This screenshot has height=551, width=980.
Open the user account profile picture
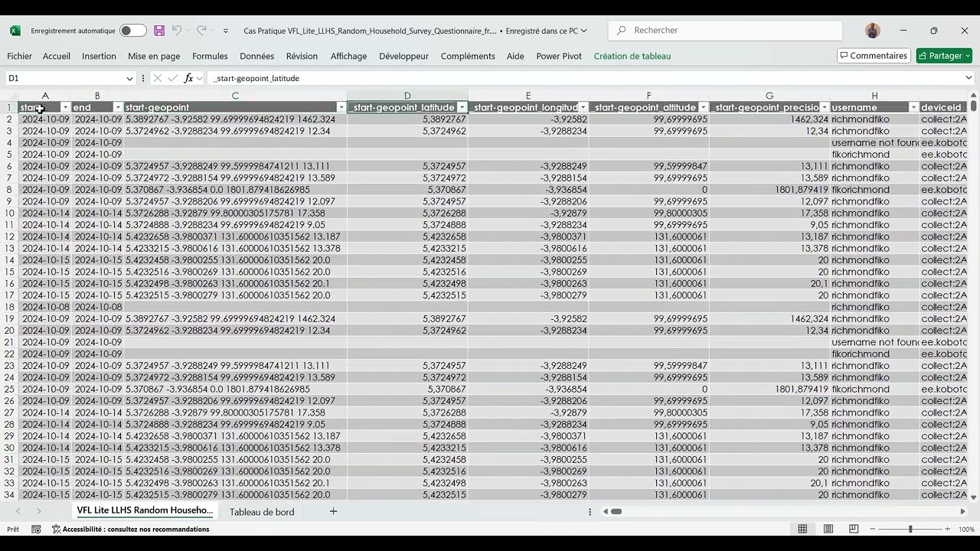(873, 31)
